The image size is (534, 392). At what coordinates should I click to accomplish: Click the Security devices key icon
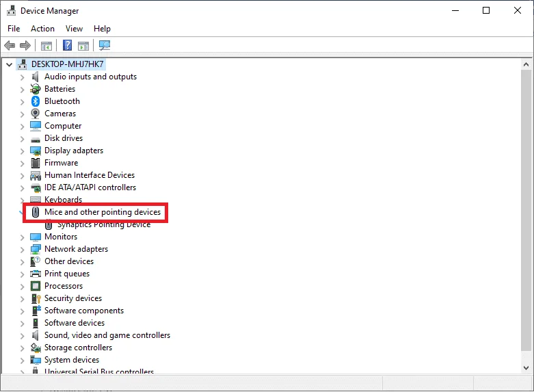36,298
